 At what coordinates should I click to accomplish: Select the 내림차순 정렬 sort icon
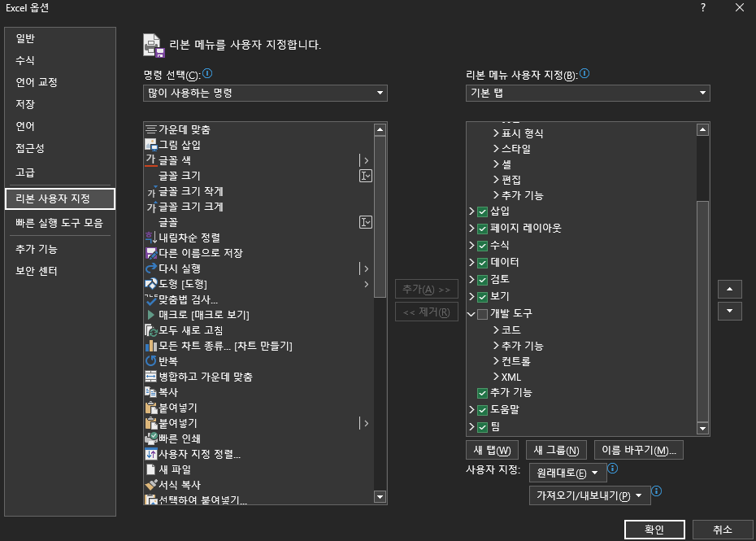point(151,238)
